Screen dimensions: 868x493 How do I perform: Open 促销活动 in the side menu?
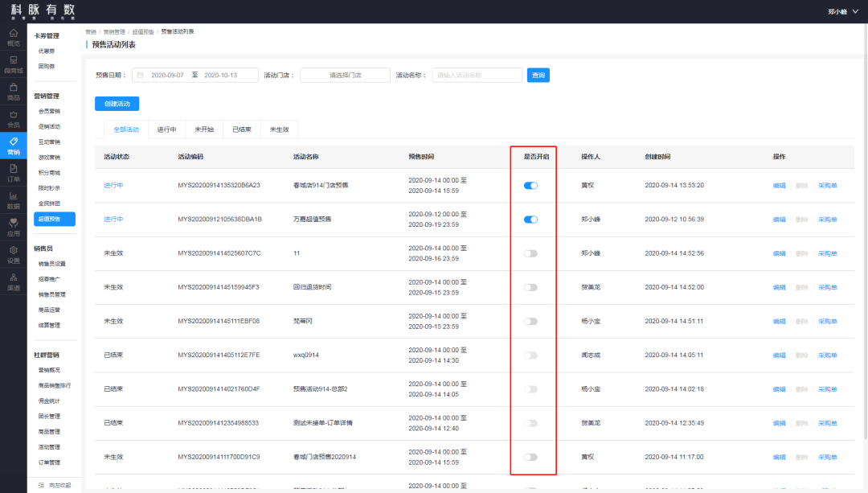pos(49,127)
